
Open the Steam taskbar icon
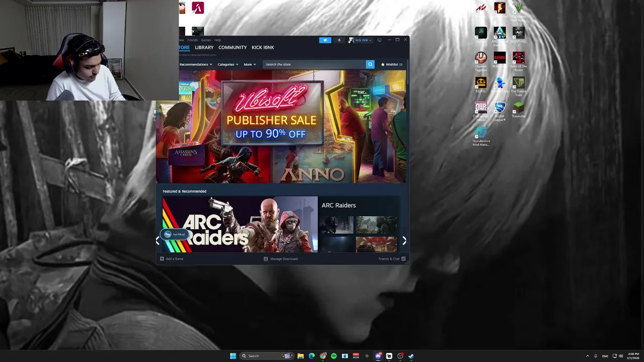pyautogui.click(x=411, y=356)
